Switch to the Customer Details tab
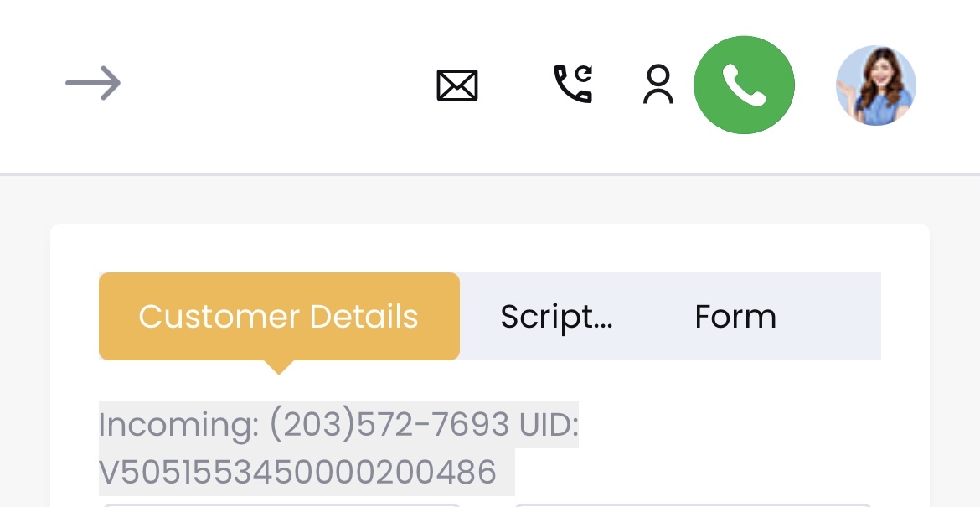980x507 pixels. pyautogui.click(x=279, y=317)
